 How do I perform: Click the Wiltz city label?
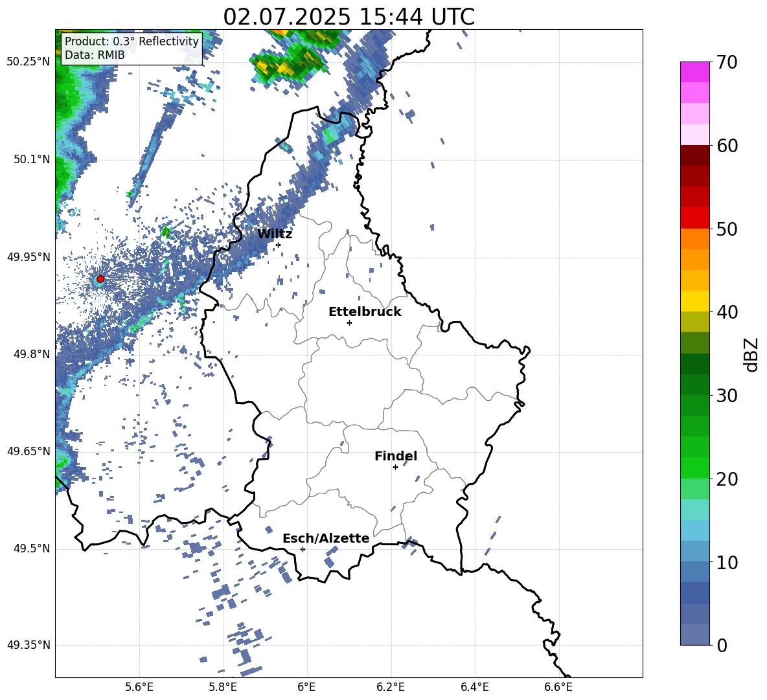tap(275, 234)
